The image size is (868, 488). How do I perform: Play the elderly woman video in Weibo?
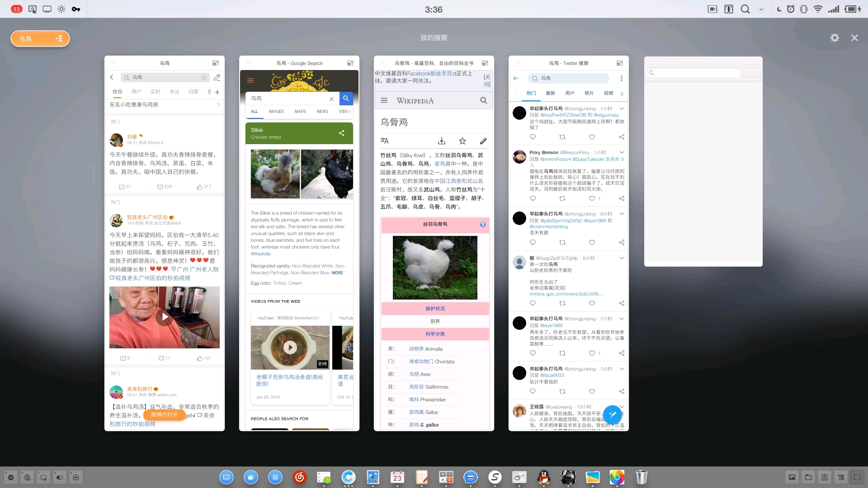[165, 317]
